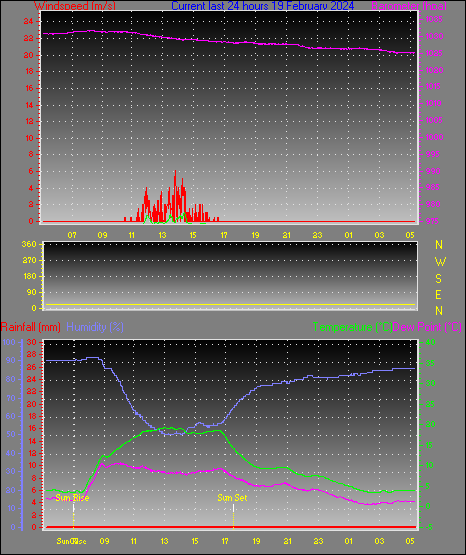Click the 100 tick on the humidity axis
The image size is (466, 555).
point(9,342)
